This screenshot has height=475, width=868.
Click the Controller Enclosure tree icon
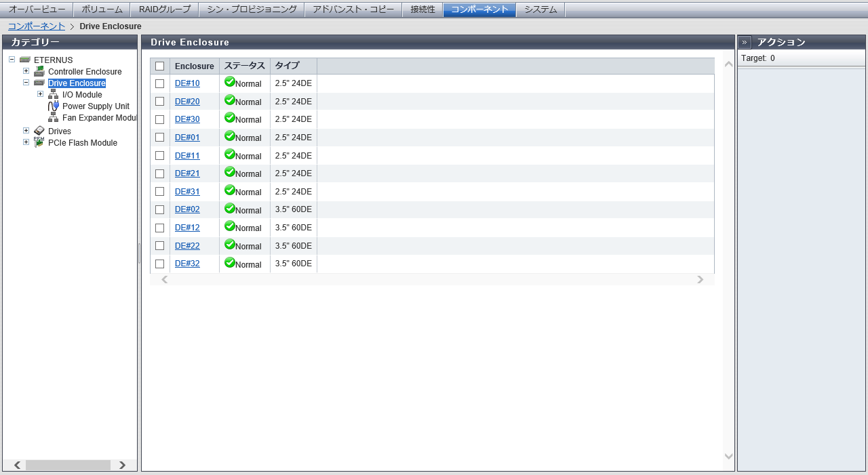tap(39, 71)
